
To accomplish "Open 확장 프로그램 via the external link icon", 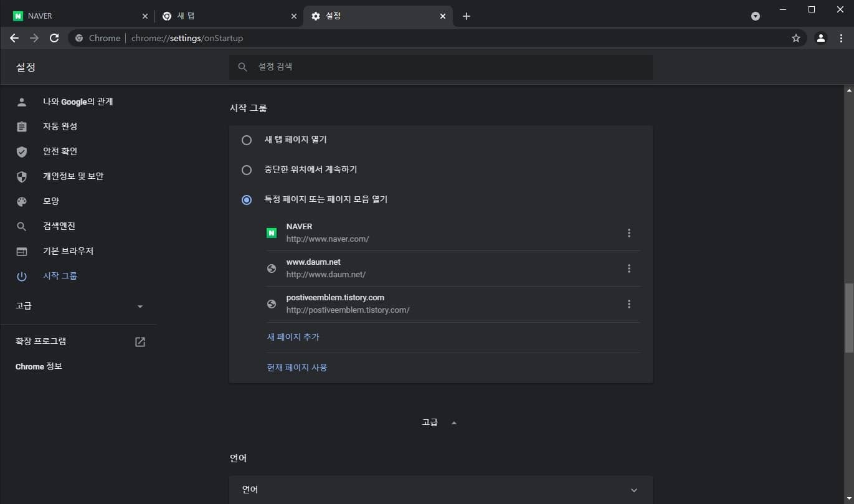I will pos(140,341).
